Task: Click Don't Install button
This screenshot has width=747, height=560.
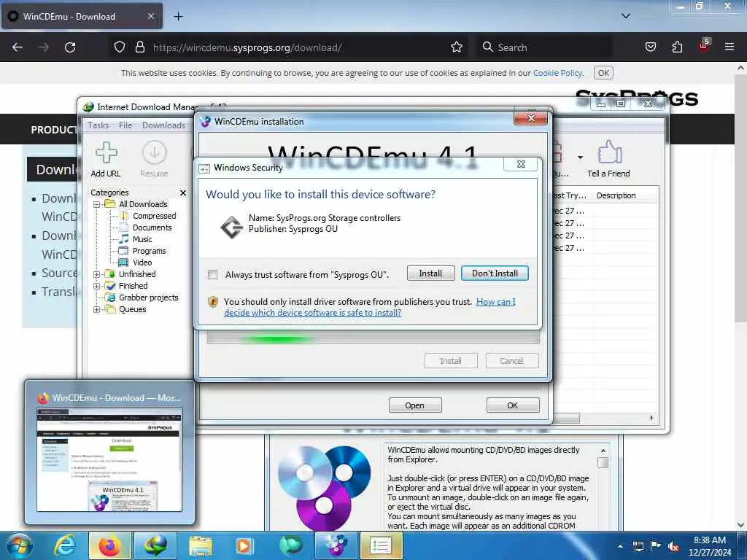Action: [x=495, y=273]
